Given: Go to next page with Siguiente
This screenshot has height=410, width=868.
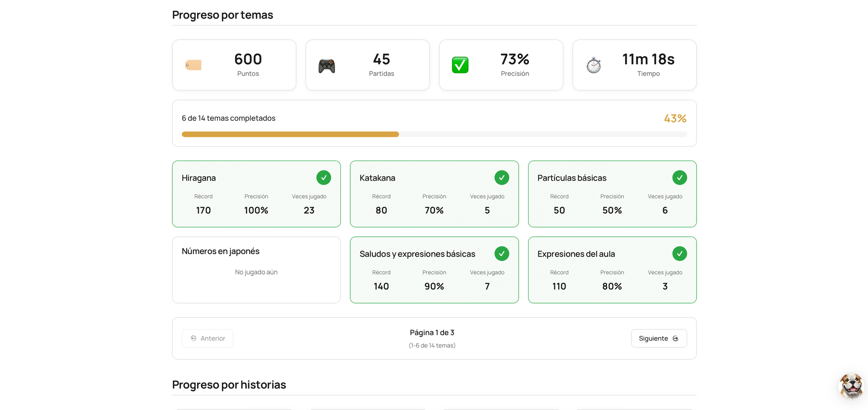Looking at the screenshot, I should [658, 338].
